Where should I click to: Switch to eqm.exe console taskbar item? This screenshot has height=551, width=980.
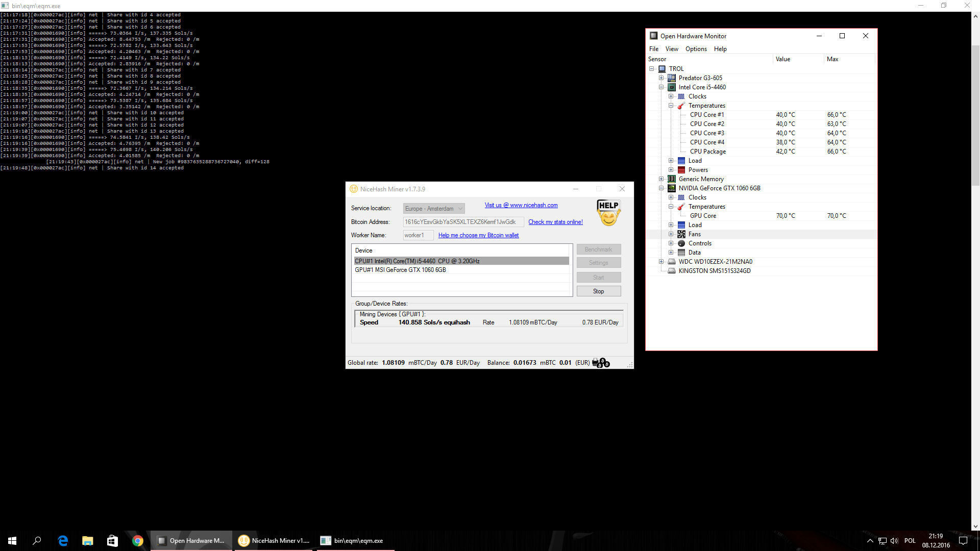[356, 541]
